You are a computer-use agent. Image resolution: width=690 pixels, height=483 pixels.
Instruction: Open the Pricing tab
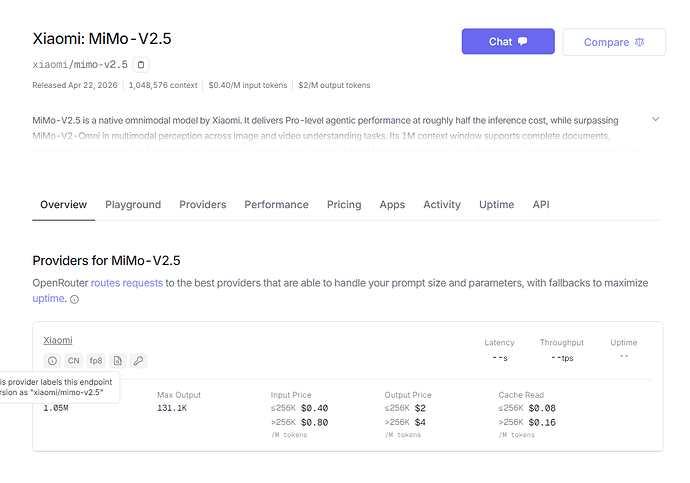344,205
